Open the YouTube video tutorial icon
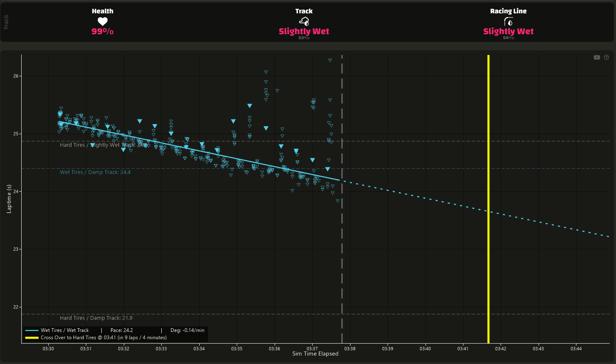 597,57
